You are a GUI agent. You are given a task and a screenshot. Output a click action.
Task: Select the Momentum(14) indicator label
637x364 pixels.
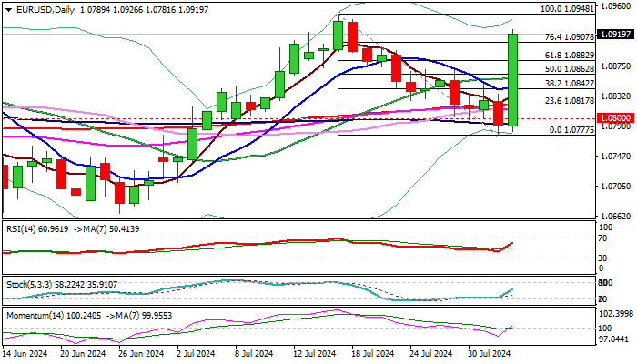(33, 314)
